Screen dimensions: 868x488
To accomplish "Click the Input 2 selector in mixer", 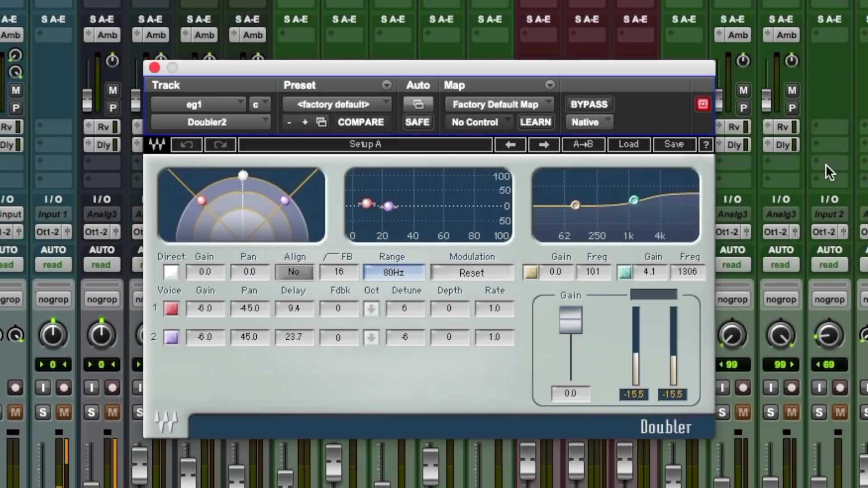I will tap(829, 215).
